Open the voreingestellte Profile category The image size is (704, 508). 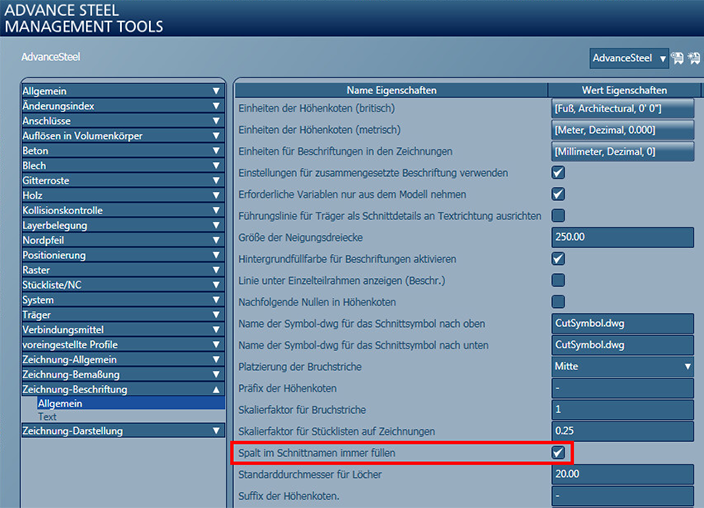(123, 345)
